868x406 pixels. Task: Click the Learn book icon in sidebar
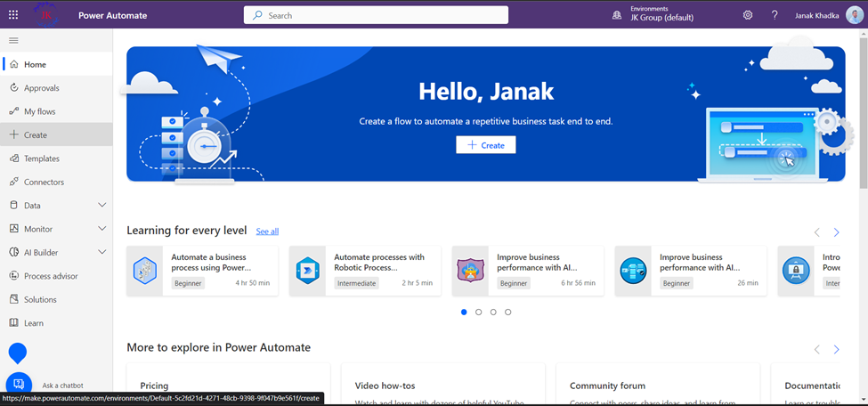point(14,323)
